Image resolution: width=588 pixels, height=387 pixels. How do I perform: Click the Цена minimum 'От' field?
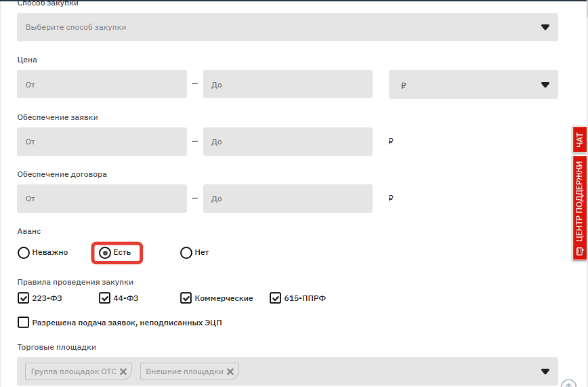[102, 85]
